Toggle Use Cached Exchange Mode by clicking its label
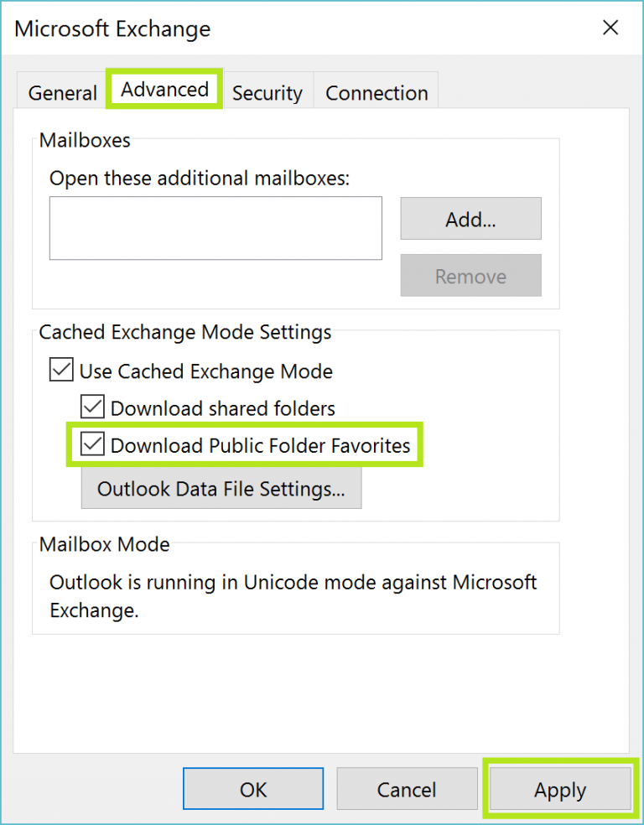The height and width of the screenshot is (825, 644). (x=205, y=371)
